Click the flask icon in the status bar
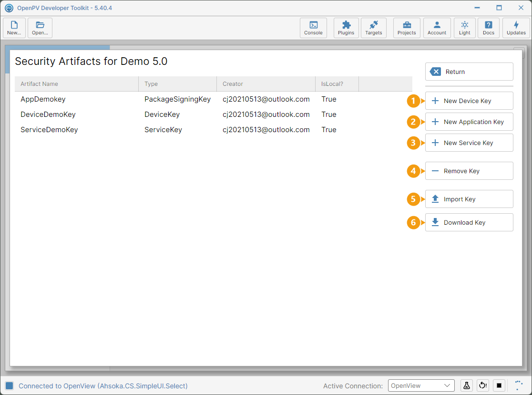 click(467, 385)
